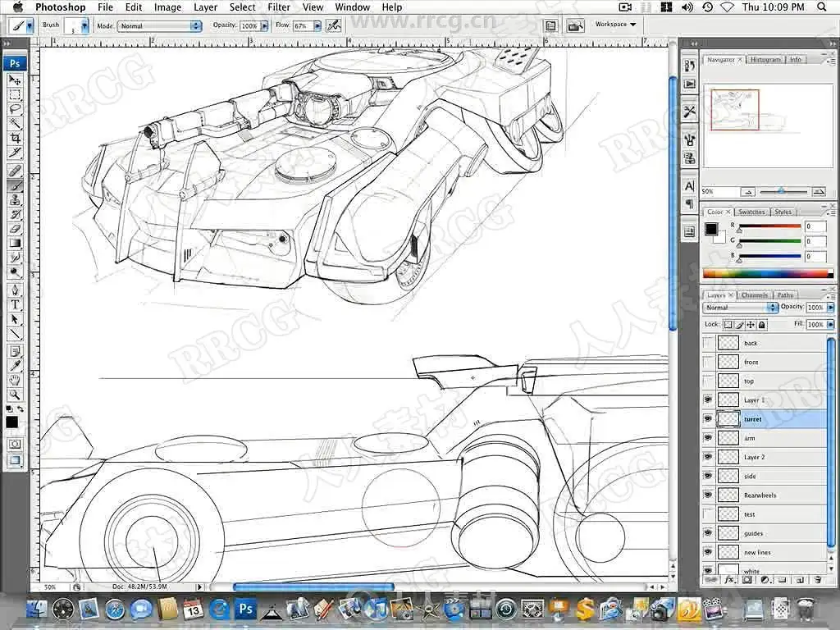Select the Zoom magnifier tool
The image size is (840, 630).
pos(15,395)
